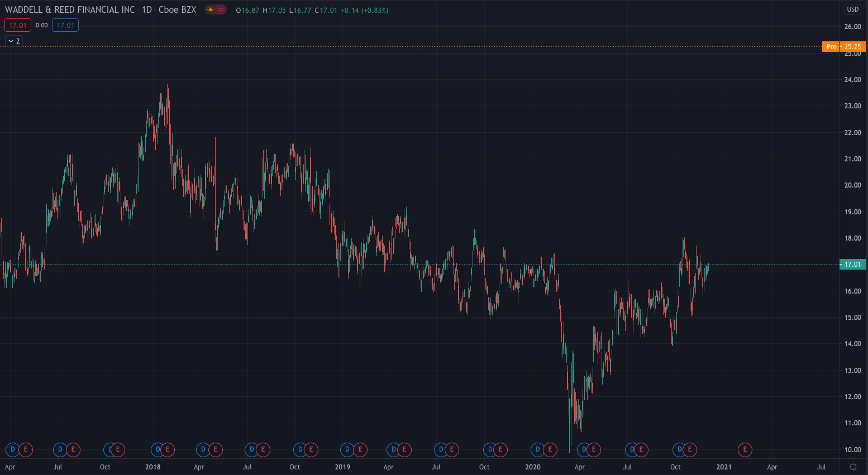
Task: Click the earnings E marker near 2020 label
Action: pos(550,449)
